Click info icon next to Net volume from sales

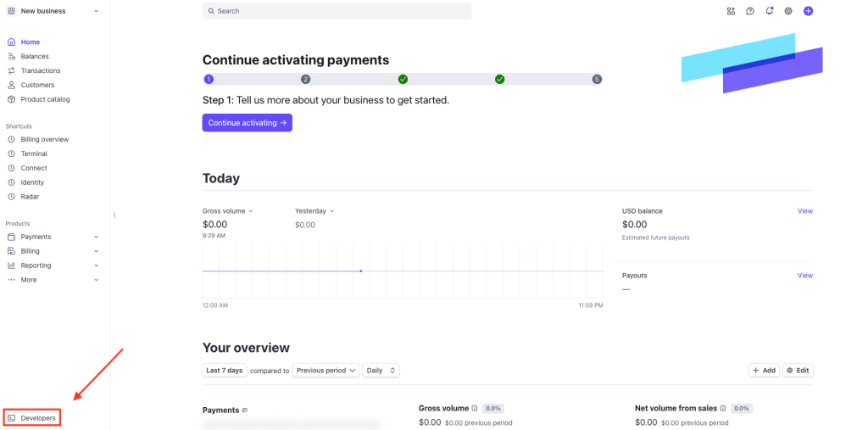(723, 408)
